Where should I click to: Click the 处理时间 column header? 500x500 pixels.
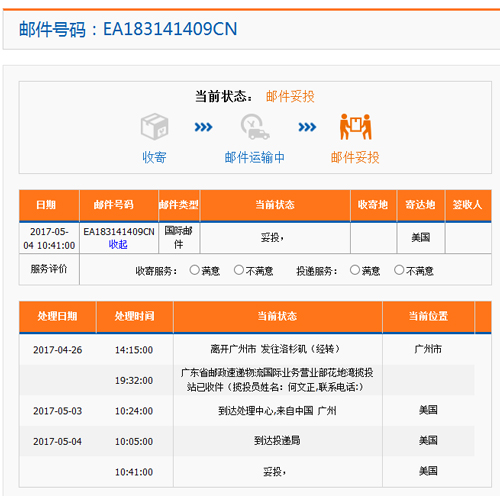(x=135, y=316)
